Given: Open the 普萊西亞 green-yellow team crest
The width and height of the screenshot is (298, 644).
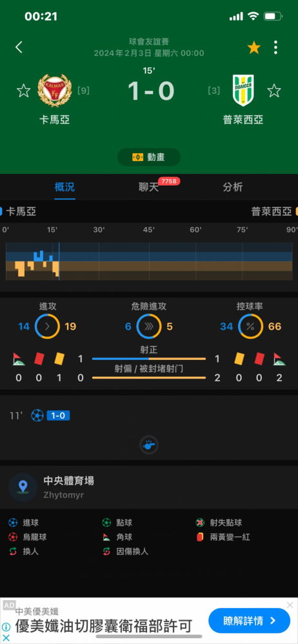Looking at the screenshot, I should (x=243, y=90).
